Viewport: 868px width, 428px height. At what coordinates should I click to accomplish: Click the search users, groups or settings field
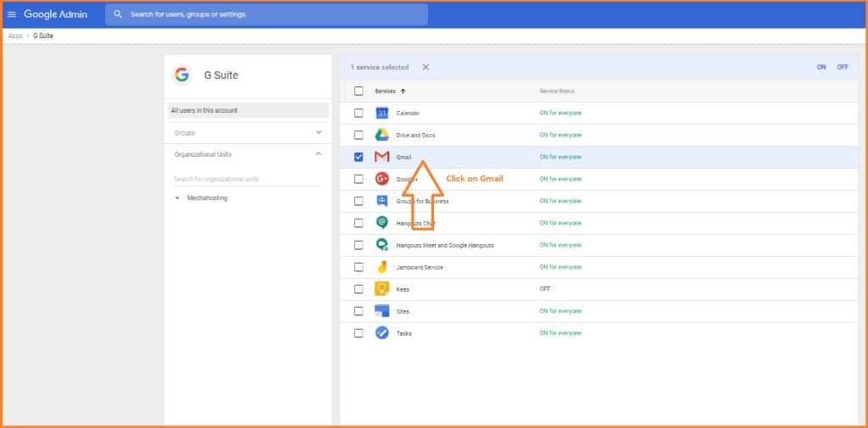click(271, 14)
